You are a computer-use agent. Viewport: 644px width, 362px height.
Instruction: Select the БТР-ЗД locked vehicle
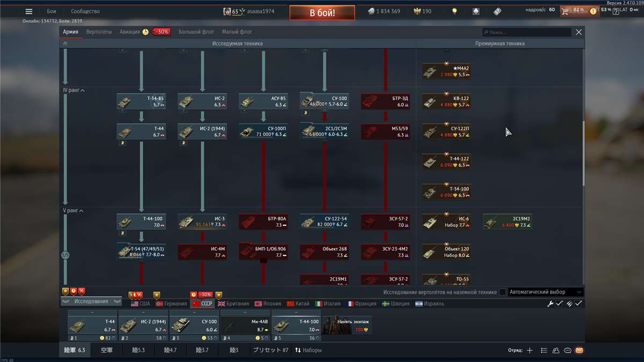(x=386, y=101)
